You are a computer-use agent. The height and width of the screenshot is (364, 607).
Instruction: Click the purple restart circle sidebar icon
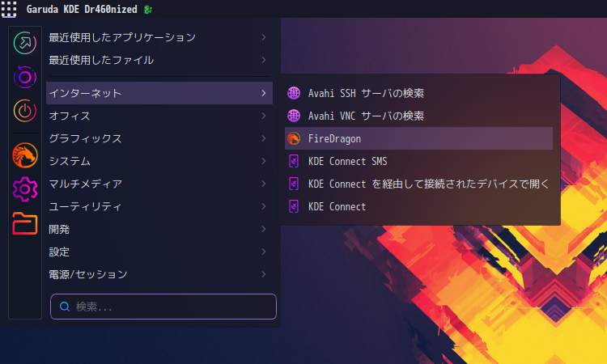point(25,77)
